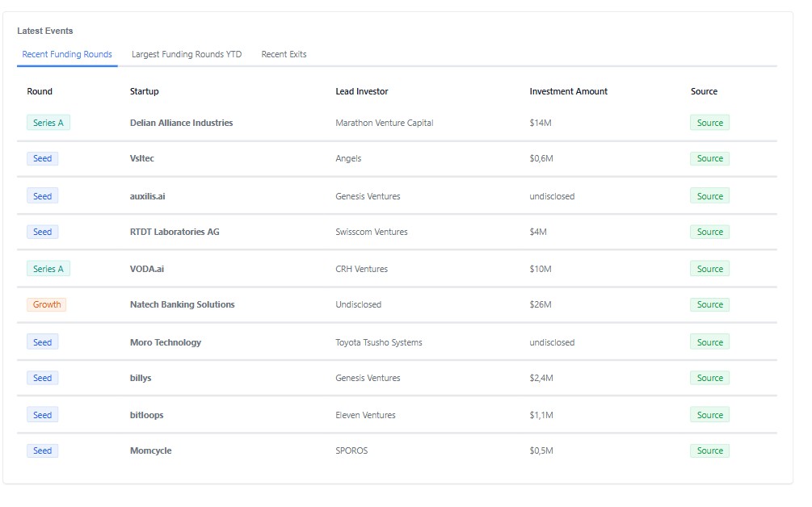The width and height of the screenshot is (812, 507).
Task: Select the Seed badge for bitloops
Action: pyautogui.click(x=43, y=415)
